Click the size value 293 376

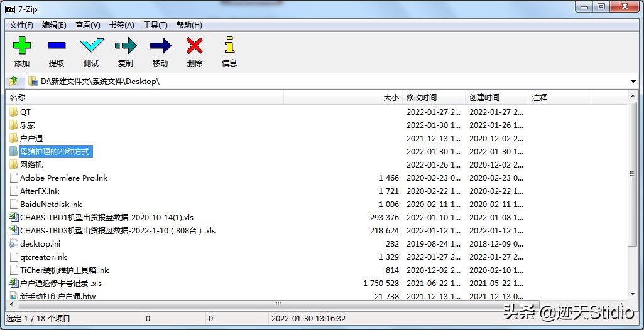(x=384, y=217)
